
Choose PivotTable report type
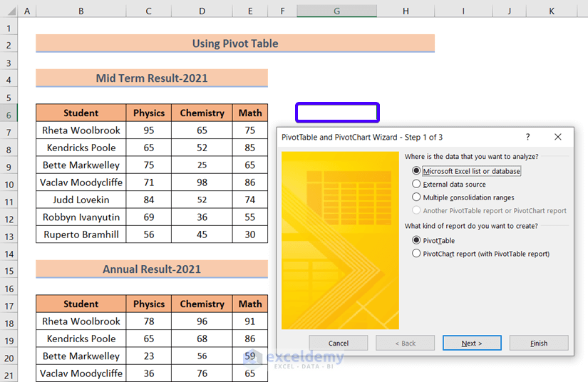(417, 241)
